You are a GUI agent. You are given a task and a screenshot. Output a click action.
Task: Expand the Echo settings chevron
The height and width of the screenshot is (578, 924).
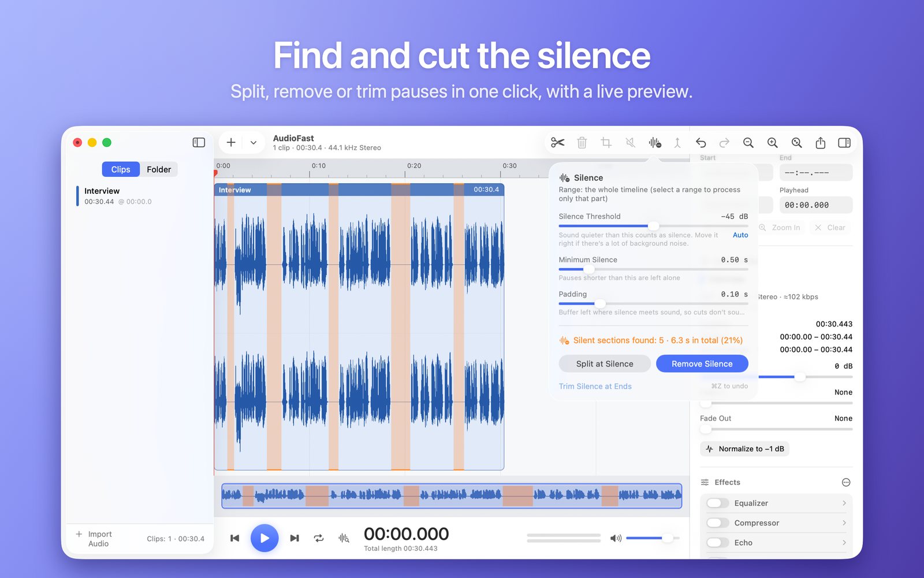coord(844,543)
